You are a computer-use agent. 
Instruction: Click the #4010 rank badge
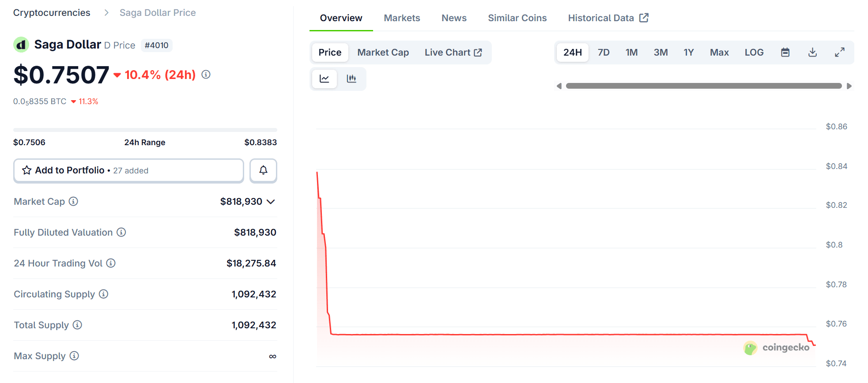pos(157,45)
